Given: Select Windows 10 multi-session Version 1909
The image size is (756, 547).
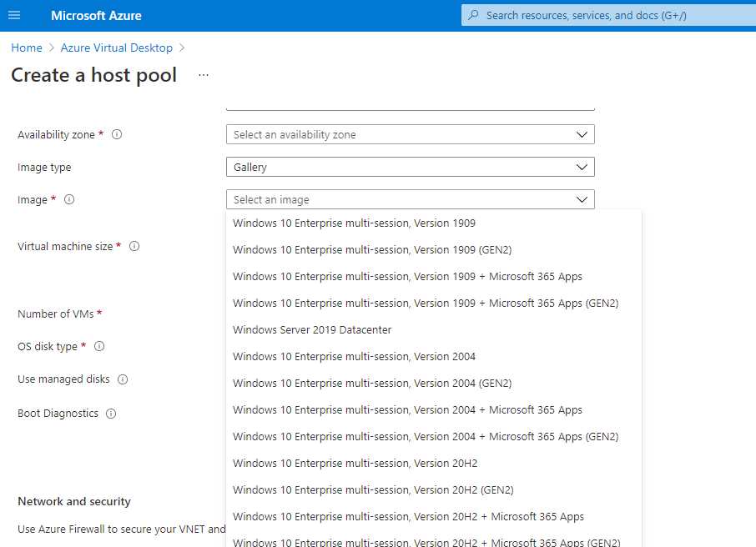Looking at the screenshot, I should point(434,223).
